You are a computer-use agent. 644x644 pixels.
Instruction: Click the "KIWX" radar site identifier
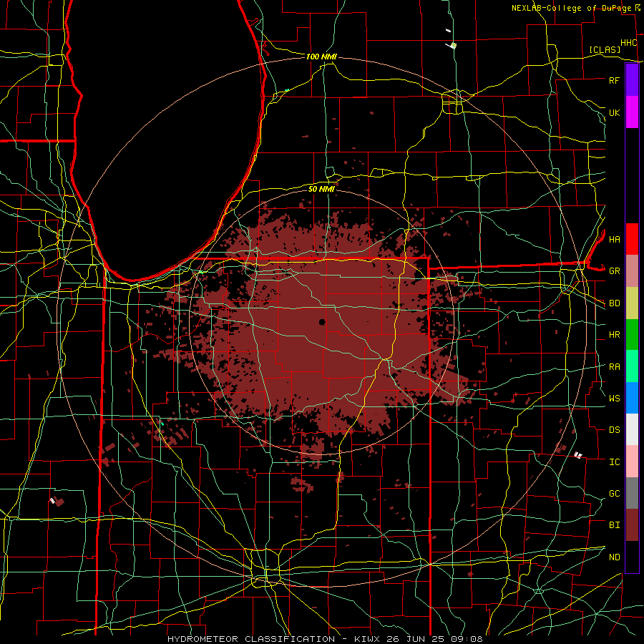(x=366, y=639)
